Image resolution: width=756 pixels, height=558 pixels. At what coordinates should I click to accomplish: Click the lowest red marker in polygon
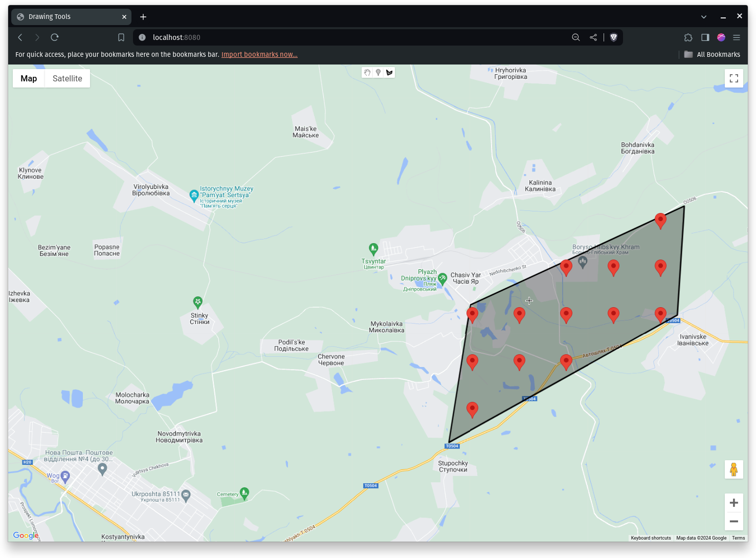(x=472, y=410)
